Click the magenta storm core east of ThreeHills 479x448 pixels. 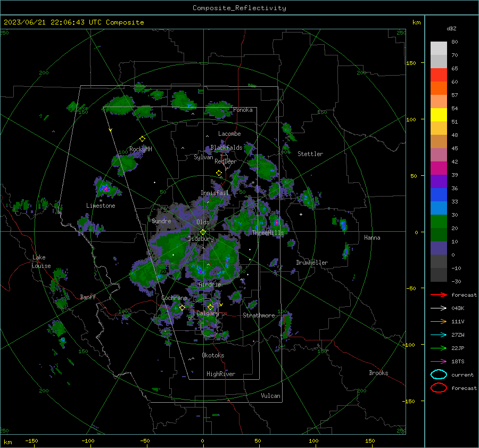276,222
